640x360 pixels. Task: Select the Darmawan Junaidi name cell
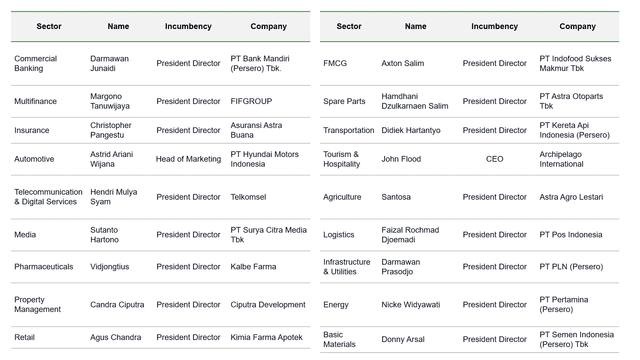coord(109,63)
